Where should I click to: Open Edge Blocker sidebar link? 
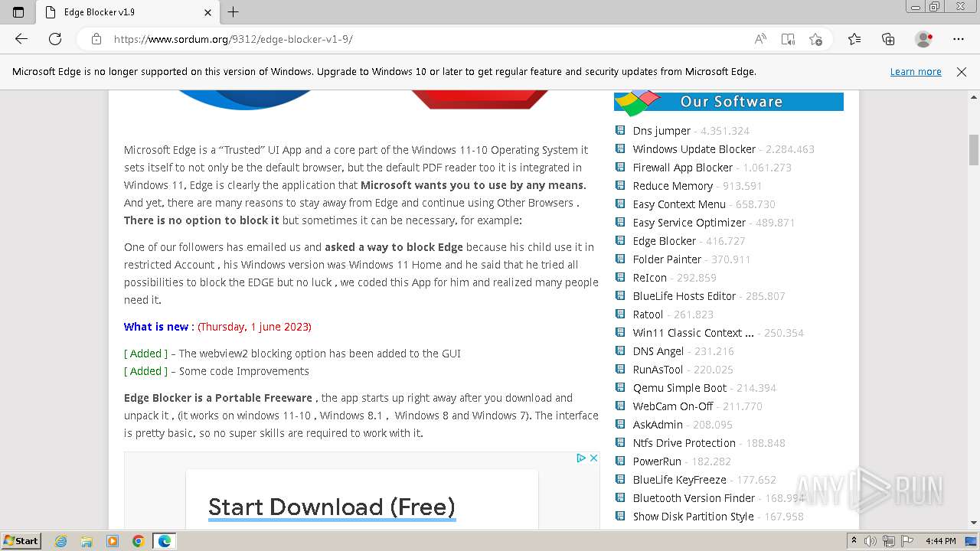(x=664, y=241)
